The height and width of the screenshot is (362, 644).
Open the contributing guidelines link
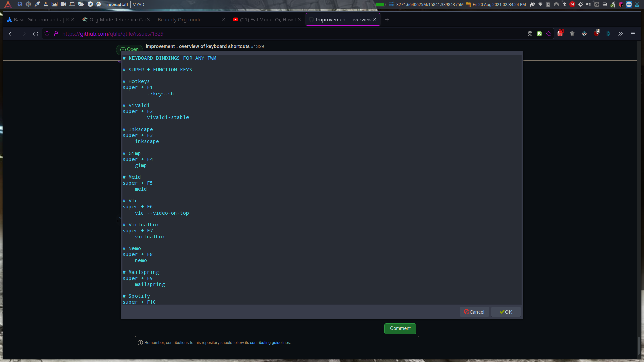point(270,342)
